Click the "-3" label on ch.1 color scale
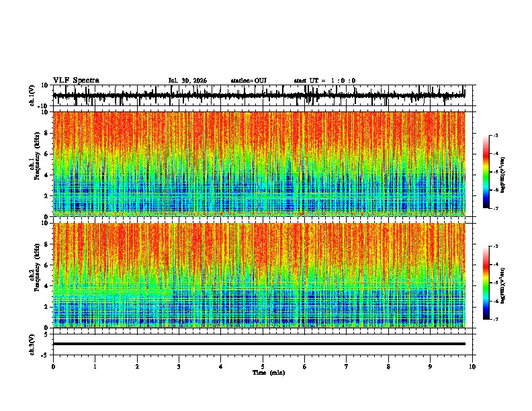 tap(495, 136)
